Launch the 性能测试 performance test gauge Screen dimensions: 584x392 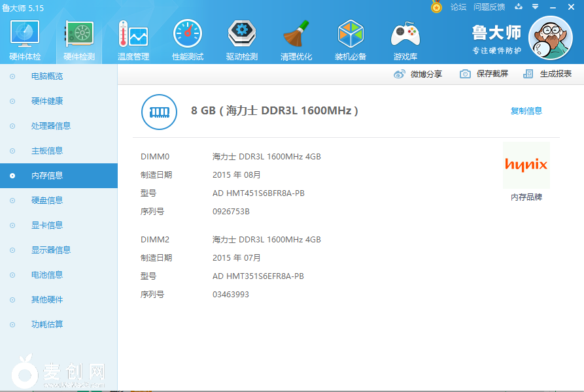pyautogui.click(x=188, y=39)
